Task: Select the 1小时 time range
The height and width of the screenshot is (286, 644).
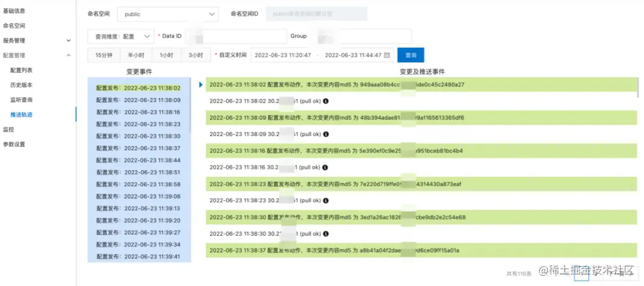Action: pos(166,55)
